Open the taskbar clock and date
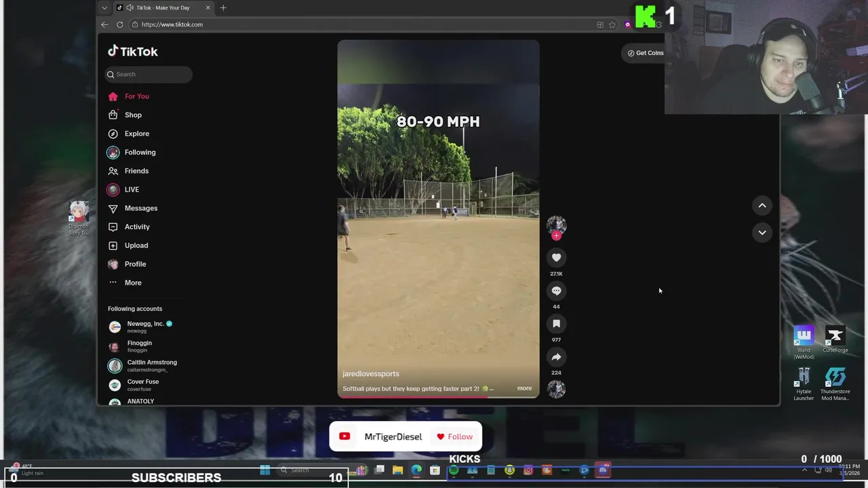868x488 pixels. point(850,470)
